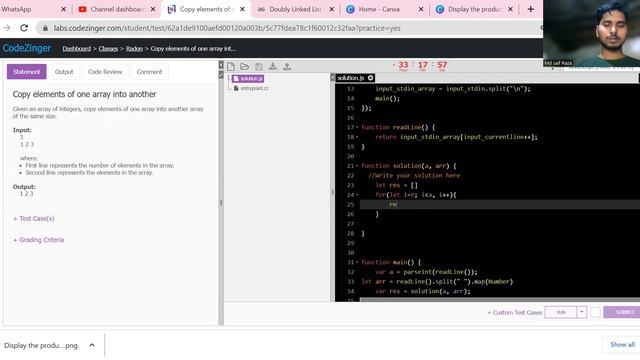Screen dimensions: 640x360
Task: Open entrypoint.cz in the file tree
Action: [x=251, y=88]
